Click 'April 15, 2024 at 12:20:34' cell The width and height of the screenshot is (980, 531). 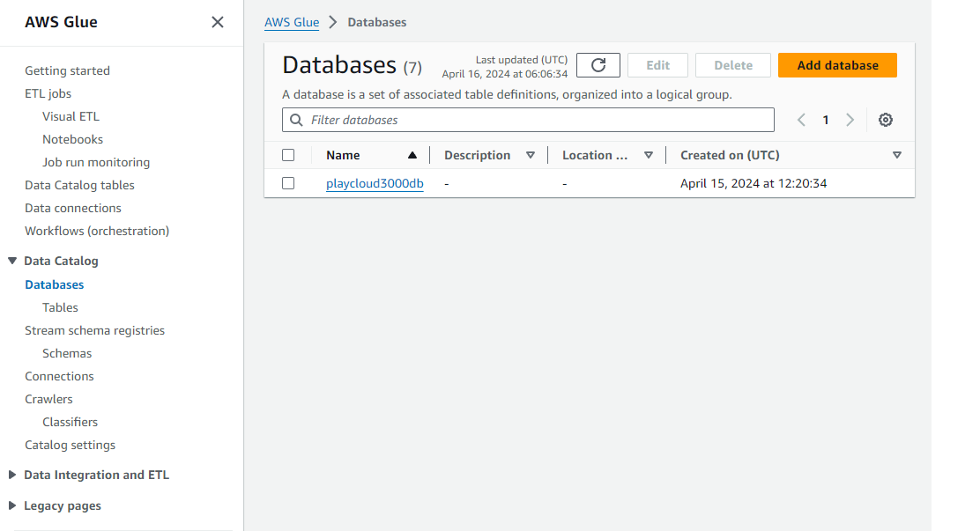click(x=754, y=184)
